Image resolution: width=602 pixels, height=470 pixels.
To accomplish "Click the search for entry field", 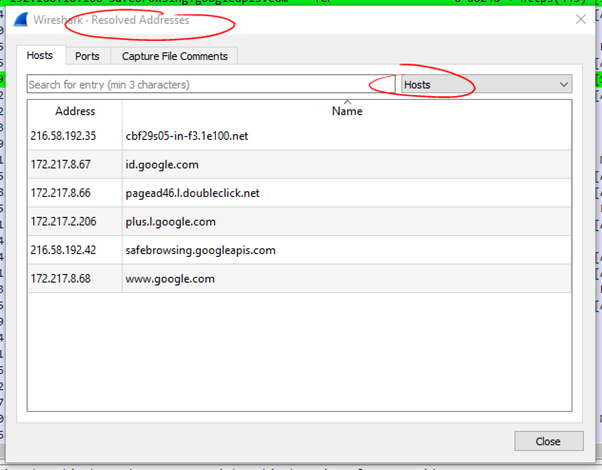I will (x=210, y=85).
